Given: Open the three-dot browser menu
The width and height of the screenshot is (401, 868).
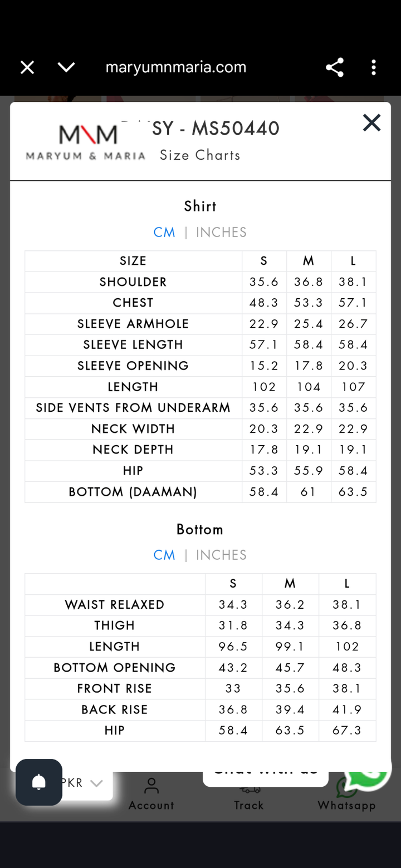Looking at the screenshot, I should [373, 67].
